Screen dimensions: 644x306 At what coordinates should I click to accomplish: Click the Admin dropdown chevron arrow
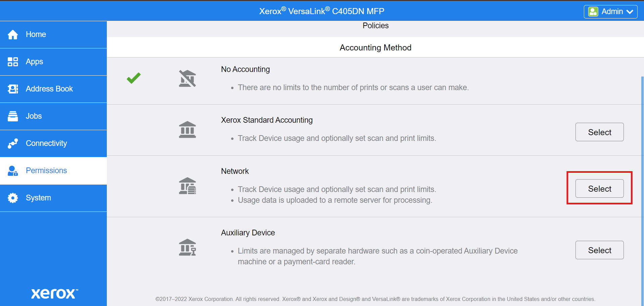coord(630,12)
